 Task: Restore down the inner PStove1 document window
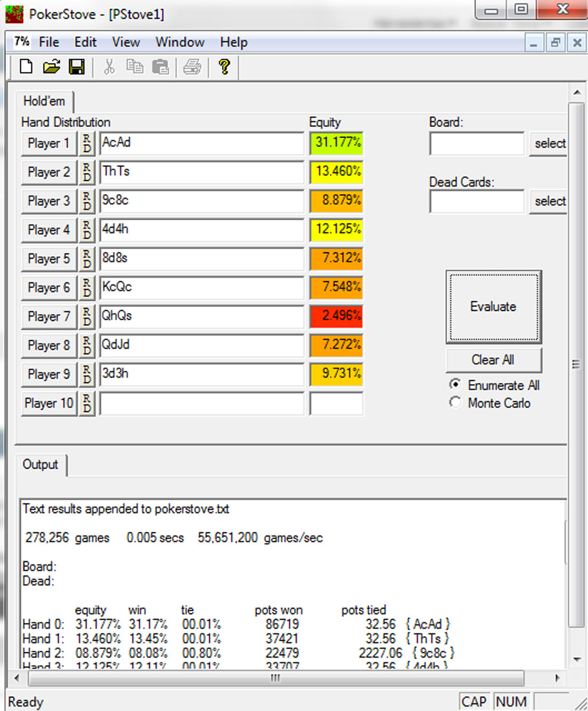555,42
